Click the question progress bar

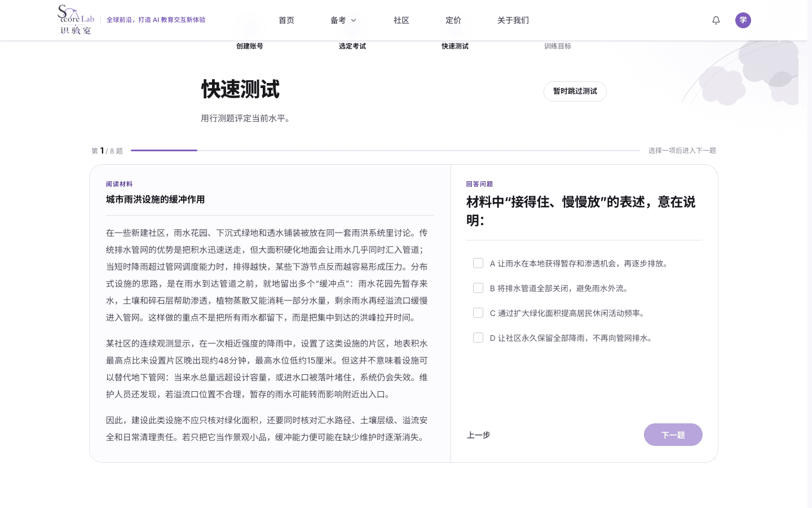[386, 150]
